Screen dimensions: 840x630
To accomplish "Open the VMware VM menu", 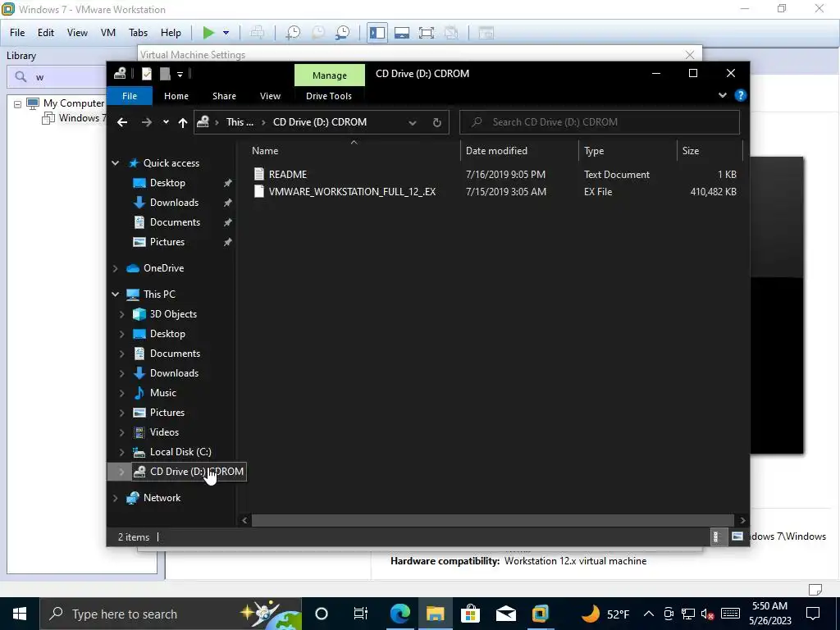I will [108, 33].
